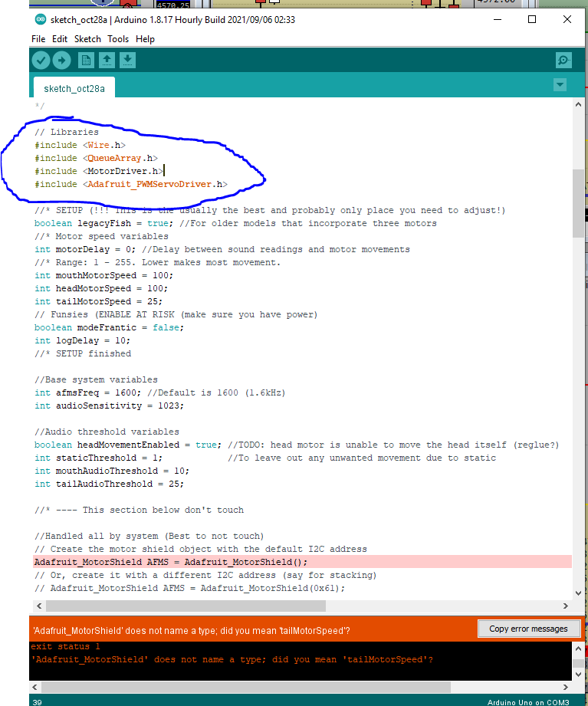
Task: Save the sketch with Save icon
Action: pyautogui.click(x=127, y=61)
